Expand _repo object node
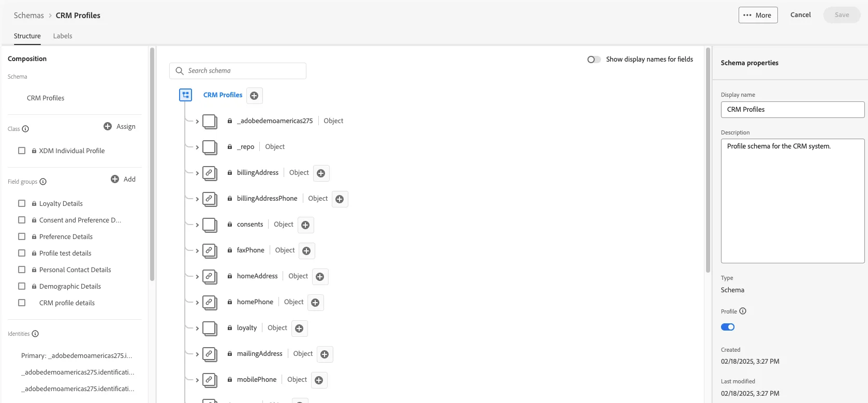868x403 pixels. (x=197, y=147)
